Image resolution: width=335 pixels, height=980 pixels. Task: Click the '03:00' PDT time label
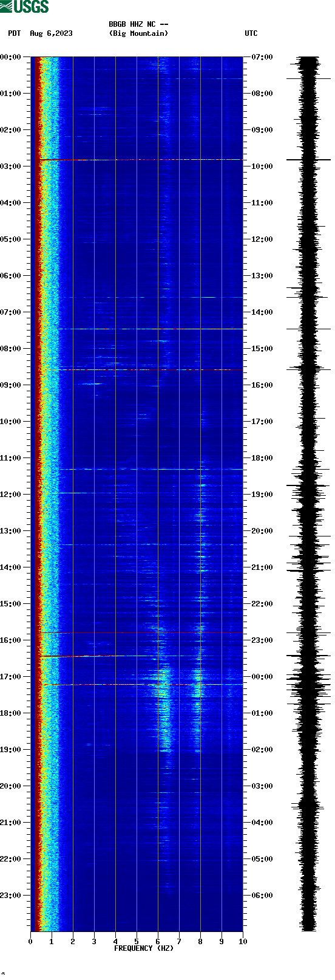11,166
